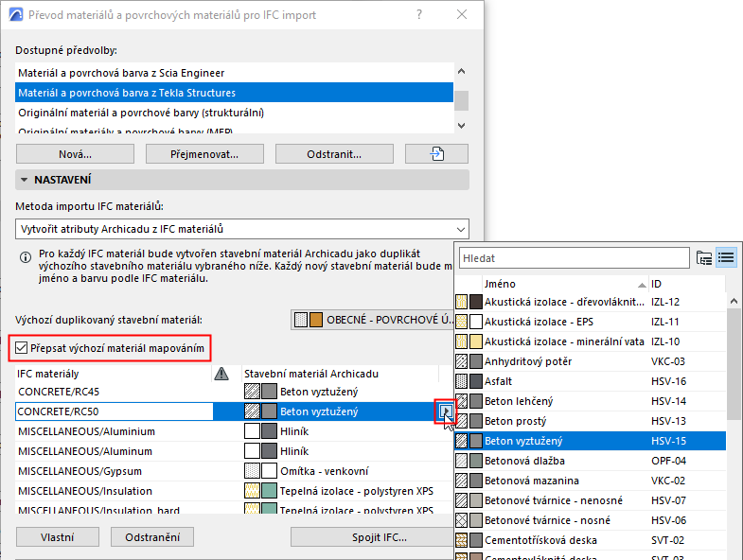Close the material conversion dialog
This screenshot has width=743, height=560.
462,15
